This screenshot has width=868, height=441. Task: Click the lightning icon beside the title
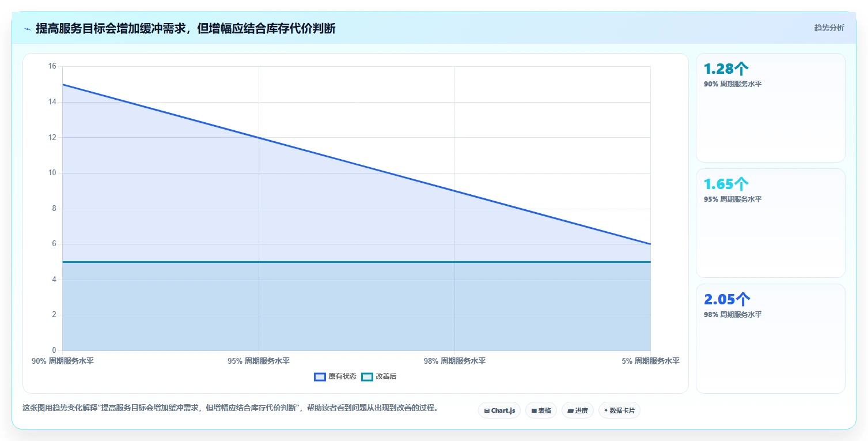pos(27,29)
